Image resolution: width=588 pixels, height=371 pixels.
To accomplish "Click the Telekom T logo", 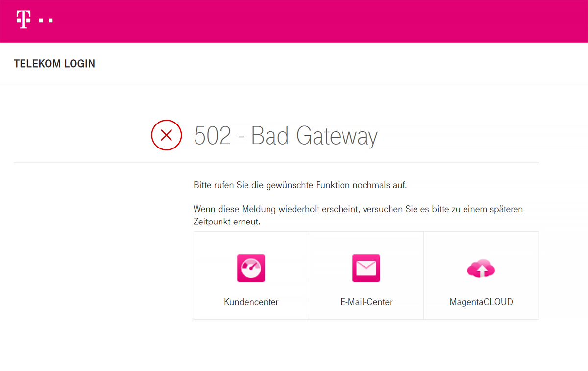I will pos(34,20).
